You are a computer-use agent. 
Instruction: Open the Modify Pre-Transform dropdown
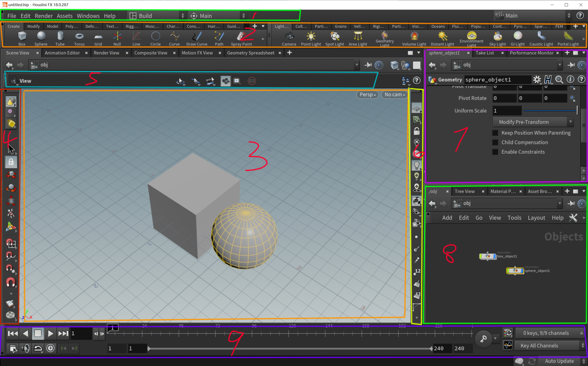pyautogui.click(x=533, y=122)
